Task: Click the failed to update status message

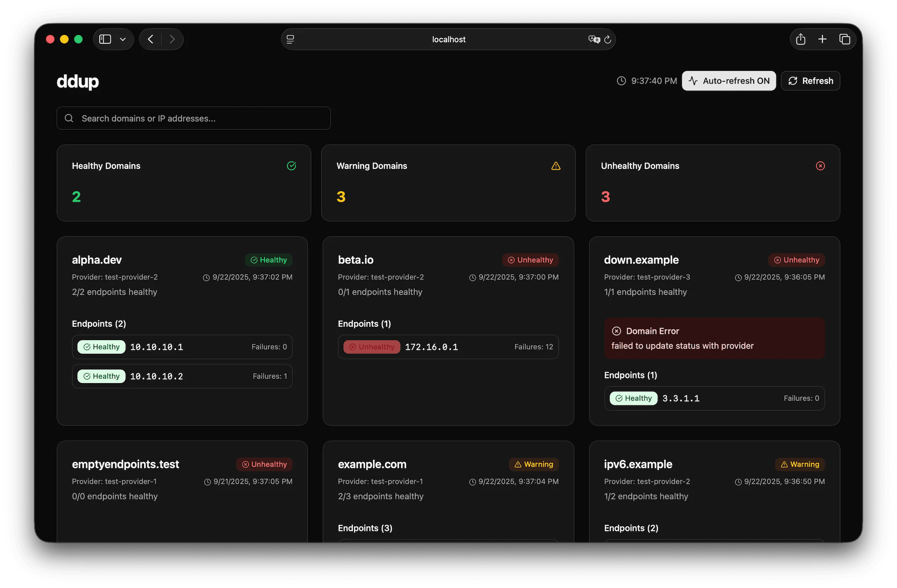Action: point(682,346)
